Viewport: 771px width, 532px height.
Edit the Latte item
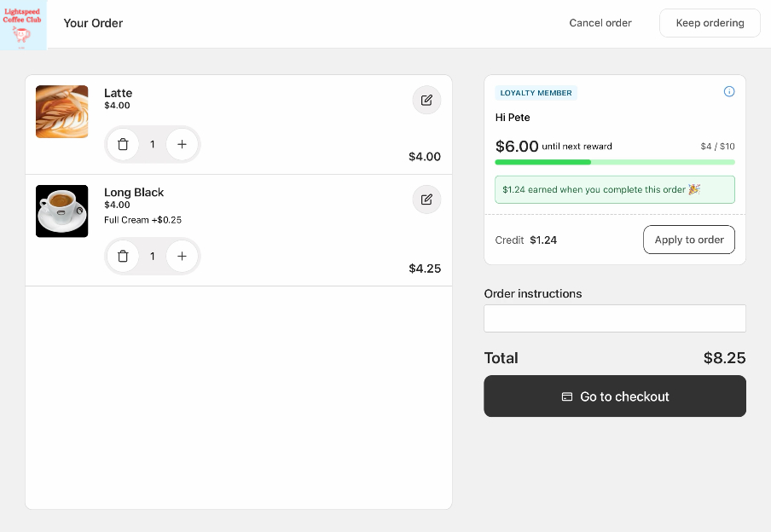pyautogui.click(x=426, y=101)
